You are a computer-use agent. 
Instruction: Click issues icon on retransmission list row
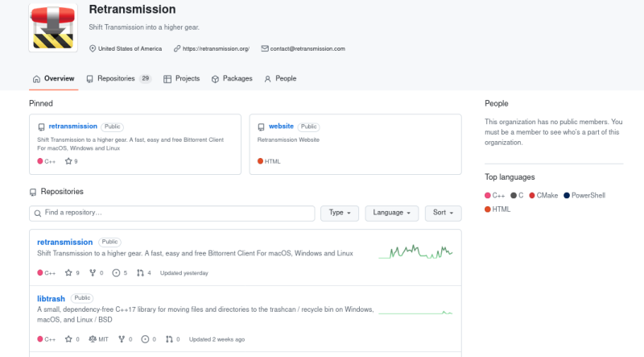pos(116,272)
